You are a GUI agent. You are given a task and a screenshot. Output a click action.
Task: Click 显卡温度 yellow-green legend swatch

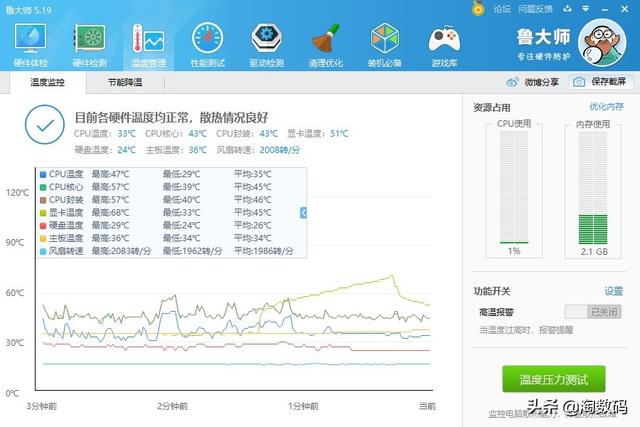tap(43, 213)
